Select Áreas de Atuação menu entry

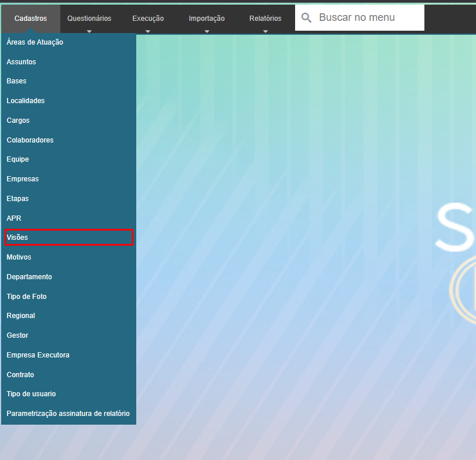[x=35, y=42]
